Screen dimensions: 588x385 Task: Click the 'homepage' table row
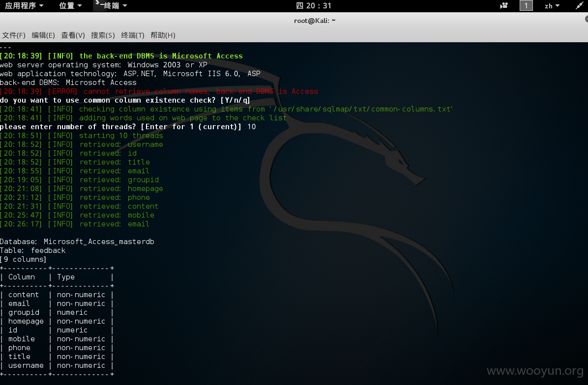point(57,321)
